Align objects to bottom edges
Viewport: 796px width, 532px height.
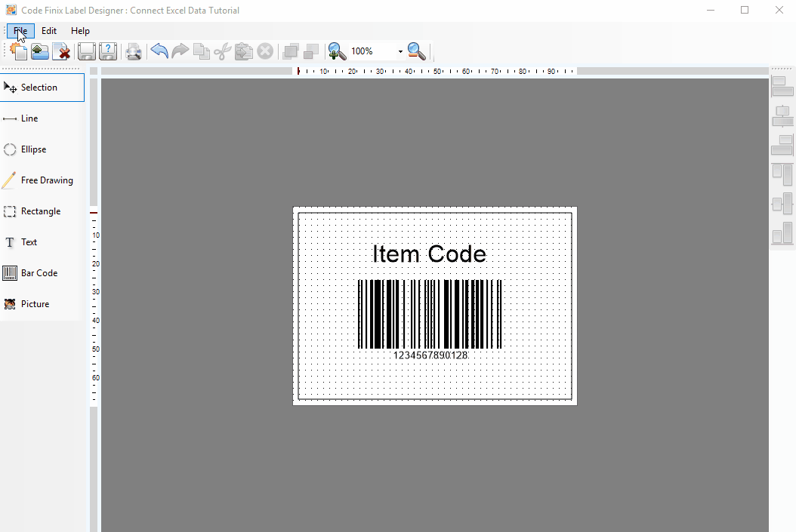[782, 233]
